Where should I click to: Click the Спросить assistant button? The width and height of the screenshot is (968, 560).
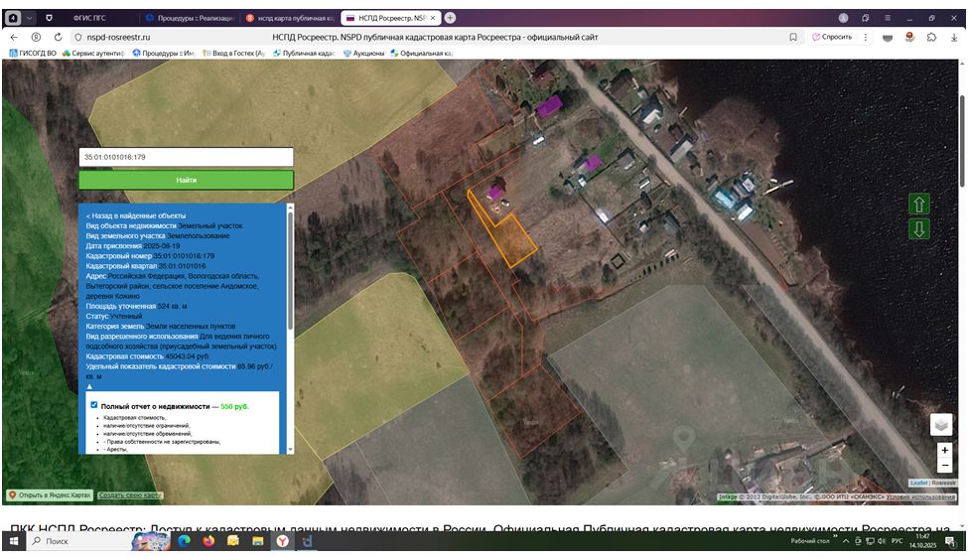(832, 37)
